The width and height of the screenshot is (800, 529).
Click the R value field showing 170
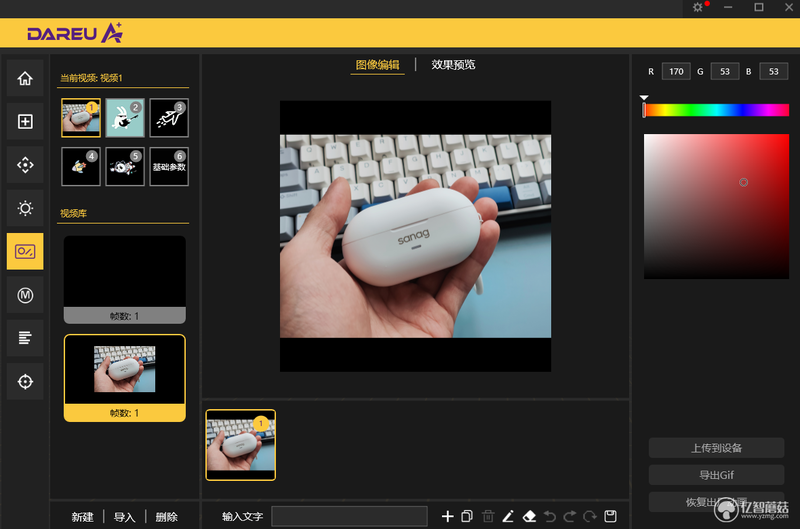coord(676,71)
